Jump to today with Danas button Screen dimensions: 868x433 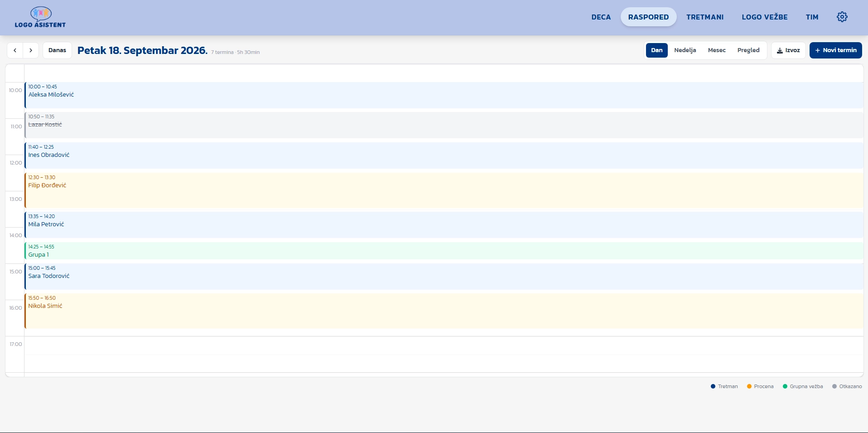coord(58,50)
